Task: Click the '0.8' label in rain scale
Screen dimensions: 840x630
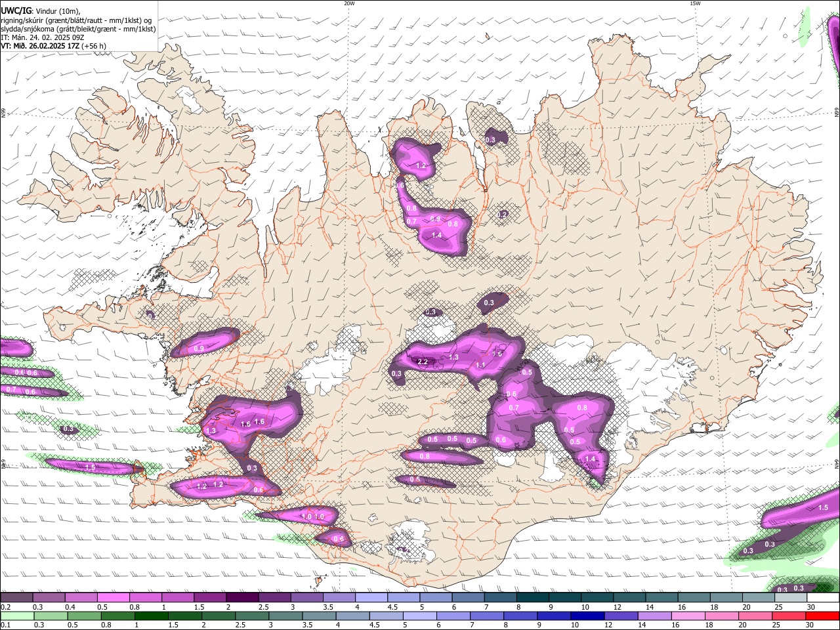Action: pyautogui.click(x=106, y=625)
